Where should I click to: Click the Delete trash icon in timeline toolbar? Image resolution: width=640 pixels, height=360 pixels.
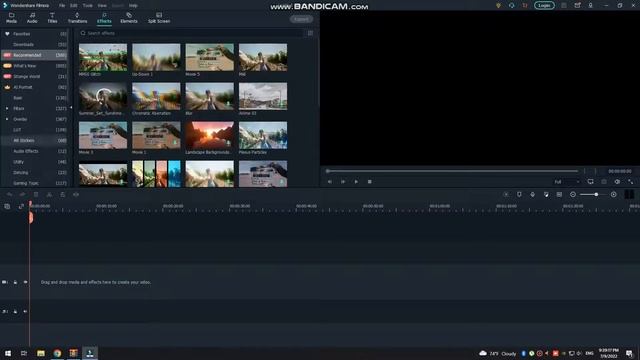(x=36, y=195)
